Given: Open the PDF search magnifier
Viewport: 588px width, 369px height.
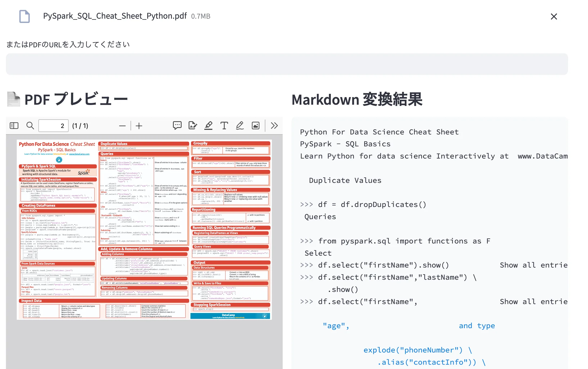Looking at the screenshot, I should click(30, 126).
